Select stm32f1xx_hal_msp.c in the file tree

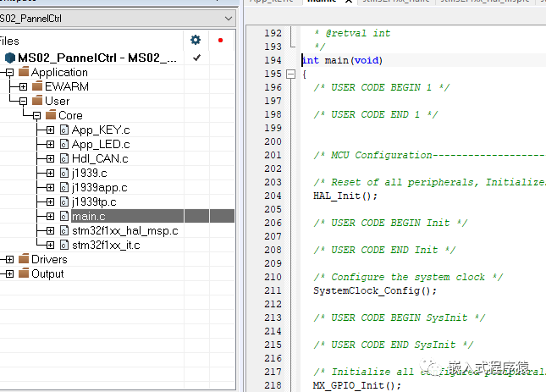point(125,231)
